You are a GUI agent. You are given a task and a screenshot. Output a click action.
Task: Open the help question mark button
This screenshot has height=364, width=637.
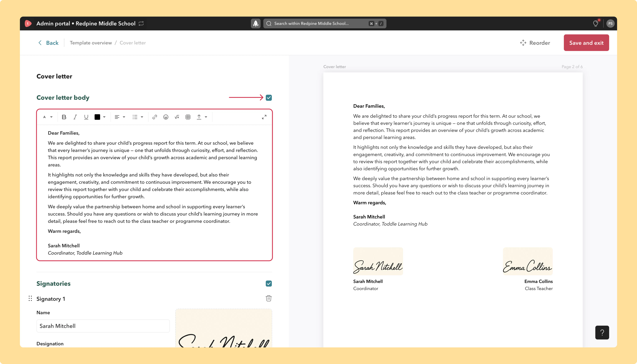[602, 332]
